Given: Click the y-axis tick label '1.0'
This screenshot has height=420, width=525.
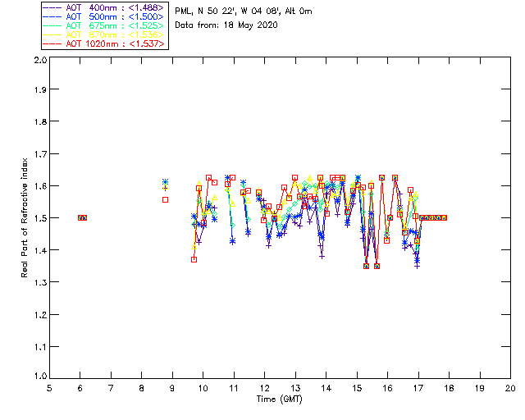Looking at the screenshot, I should [x=40, y=377].
